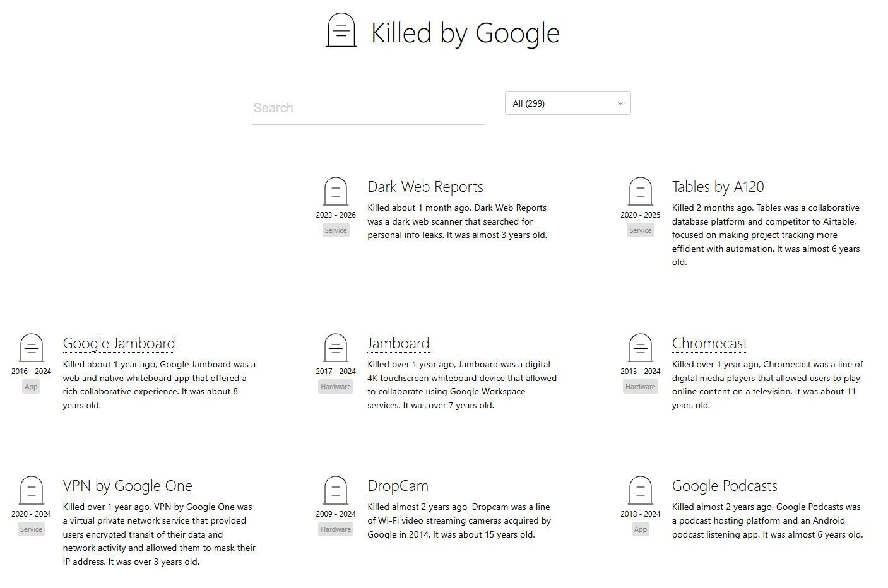Click the Chromecast tombstone icon
The width and height of the screenshot is (888, 588).
(x=641, y=348)
